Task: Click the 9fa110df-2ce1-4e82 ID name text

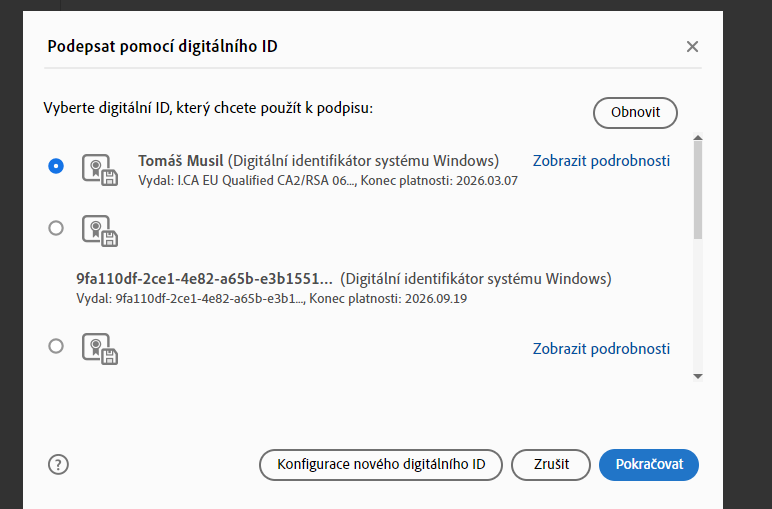Action: pyautogui.click(x=203, y=279)
